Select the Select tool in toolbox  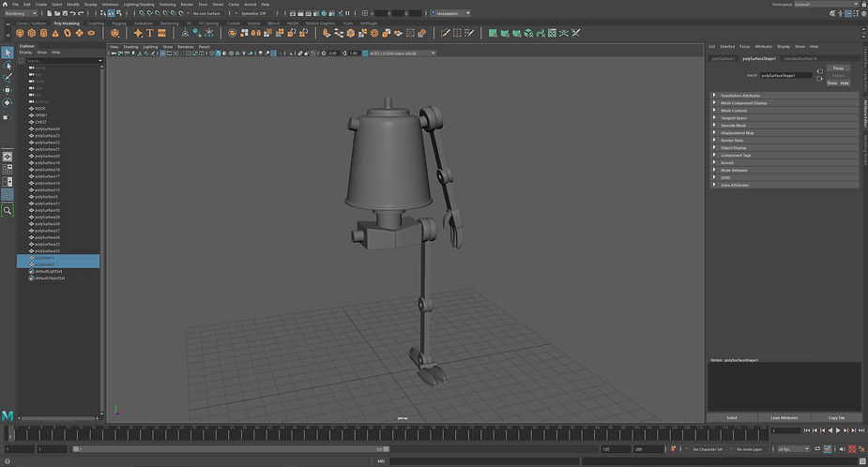8,53
